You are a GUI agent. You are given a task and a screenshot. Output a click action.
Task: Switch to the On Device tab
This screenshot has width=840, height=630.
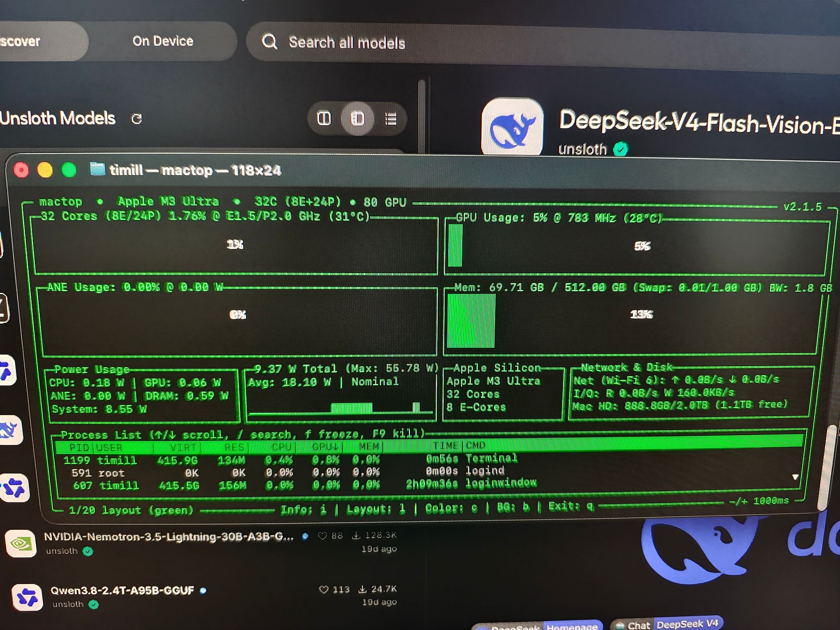click(163, 41)
